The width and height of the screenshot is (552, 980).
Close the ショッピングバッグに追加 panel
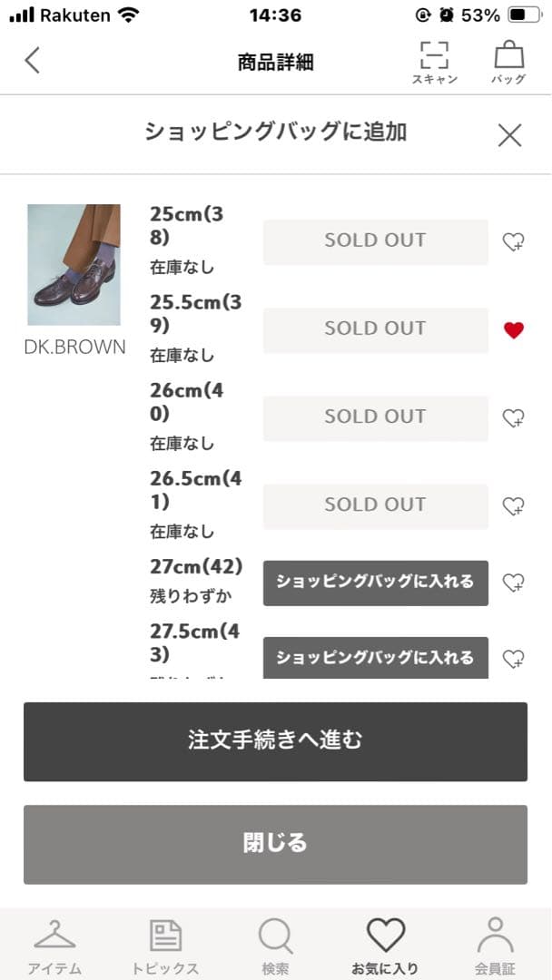(x=509, y=135)
